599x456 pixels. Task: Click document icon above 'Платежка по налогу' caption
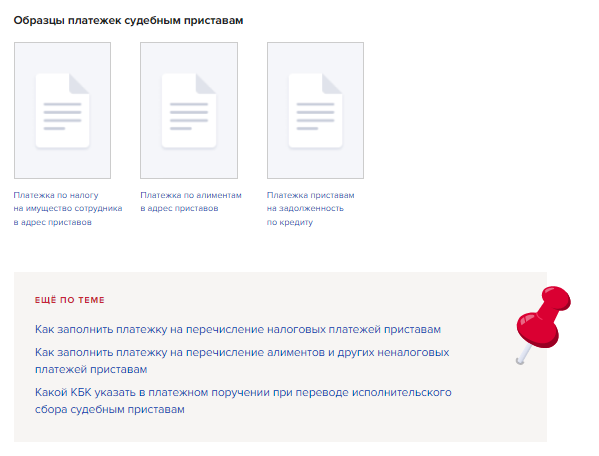(x=62, y=110)
